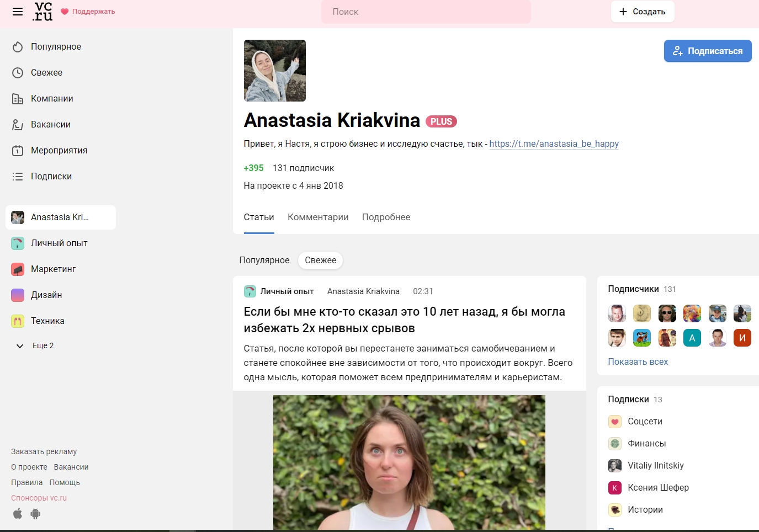Open the Android app download icon
The width and height of the screenshot is (759, 532).
coord(35,514)
